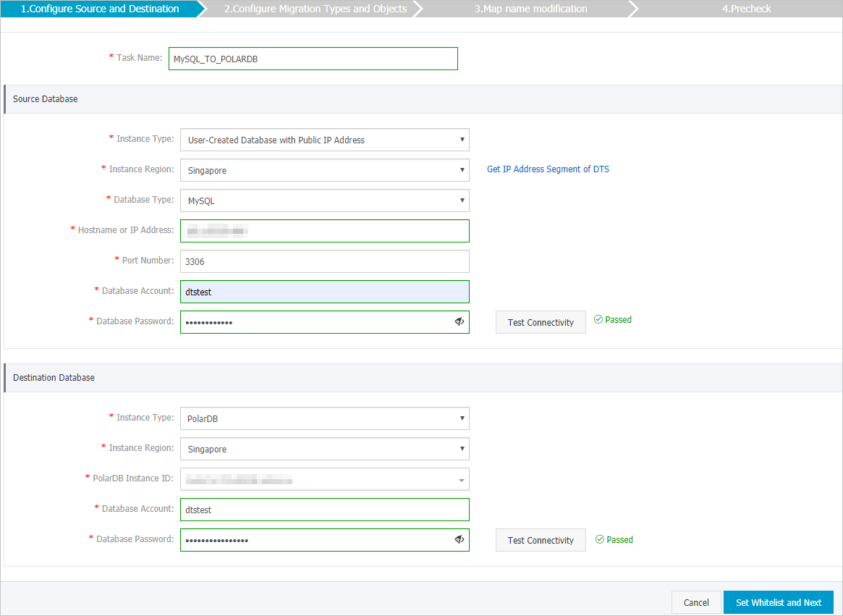
Task: Click the destination Database Password field
Action: pos(325,540)
